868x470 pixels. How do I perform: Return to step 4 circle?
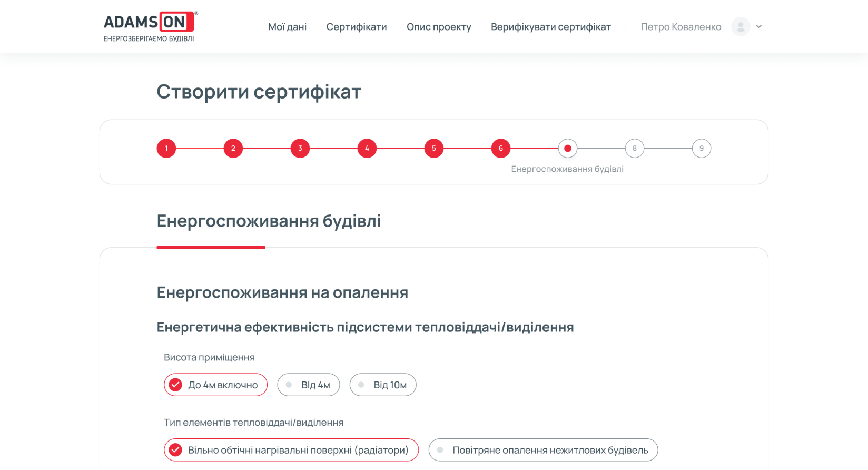pos(367,149)
